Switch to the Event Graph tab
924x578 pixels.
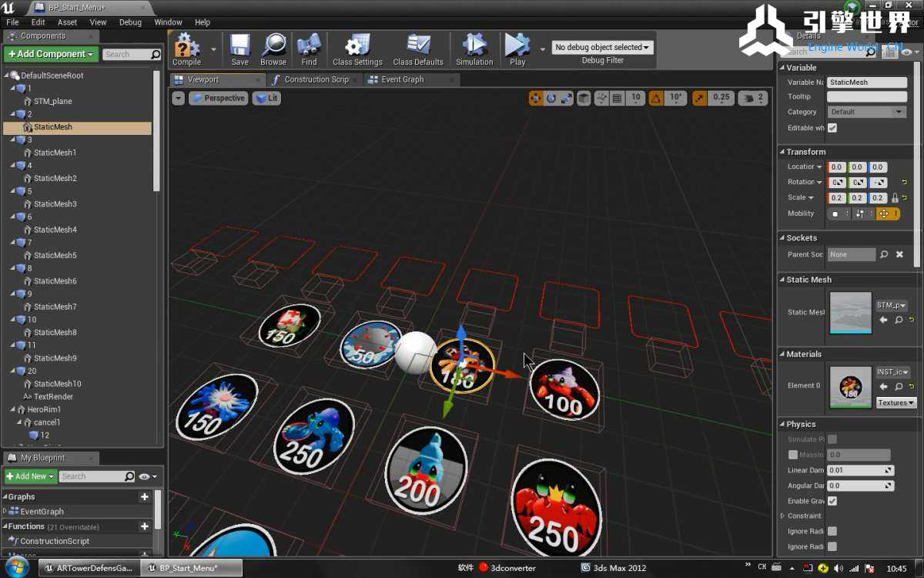[x=402, y=79]
